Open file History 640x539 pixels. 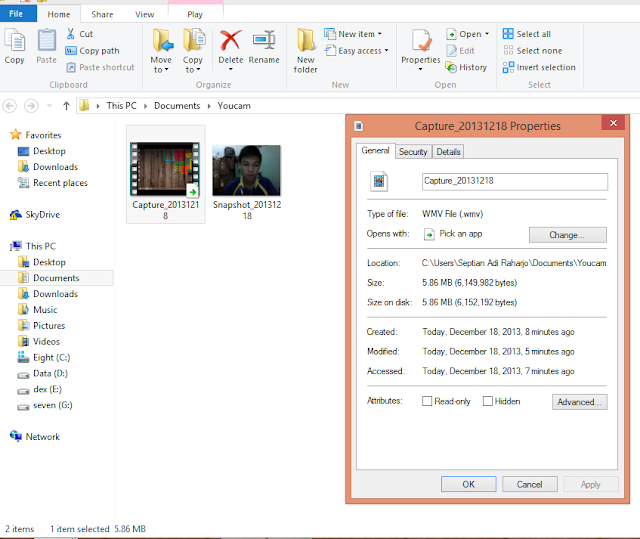click(467, 67)
